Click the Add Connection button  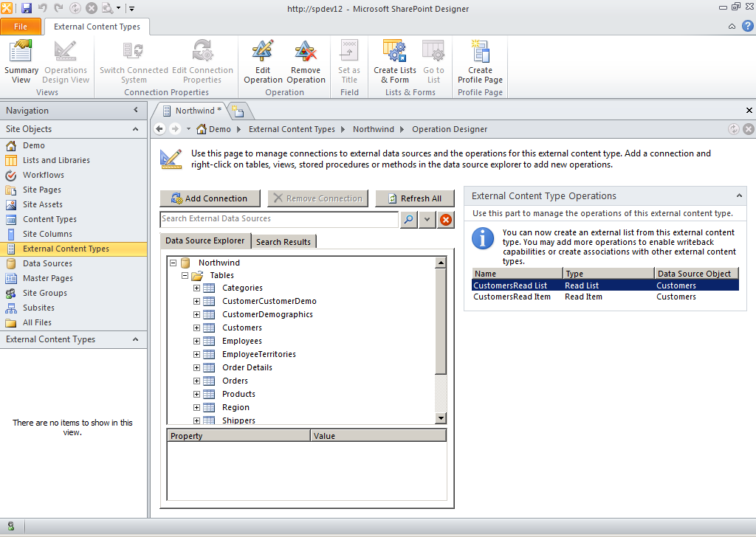point(210,198)
